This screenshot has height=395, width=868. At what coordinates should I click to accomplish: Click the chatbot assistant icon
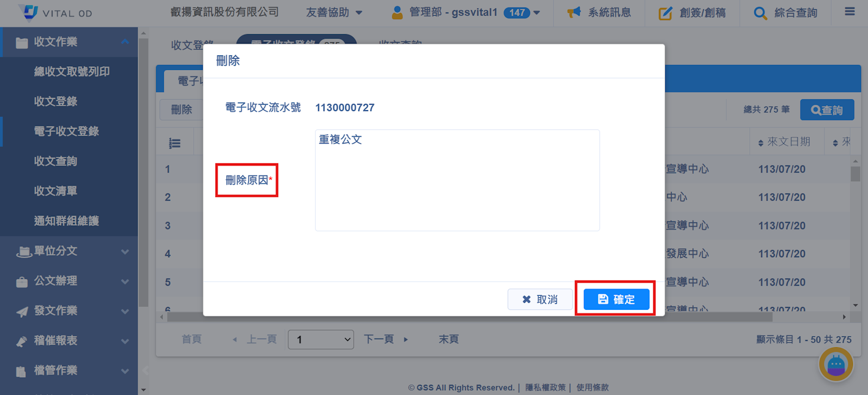835,365
